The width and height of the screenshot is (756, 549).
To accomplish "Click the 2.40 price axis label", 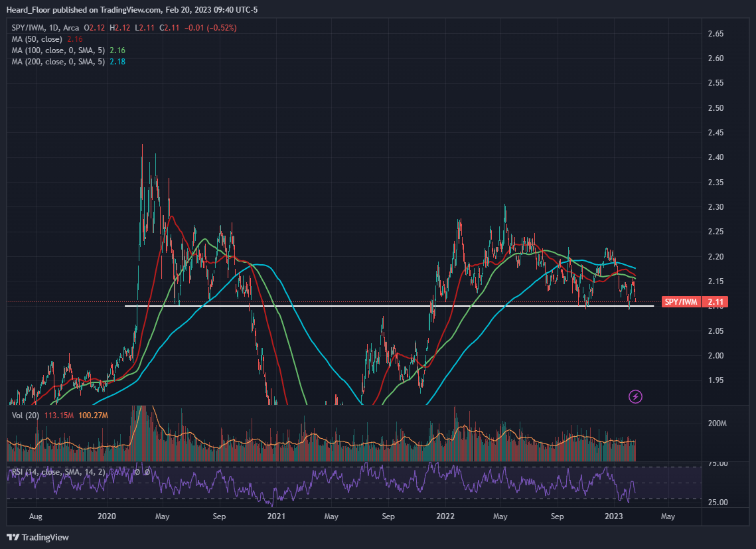I will 716,157.
